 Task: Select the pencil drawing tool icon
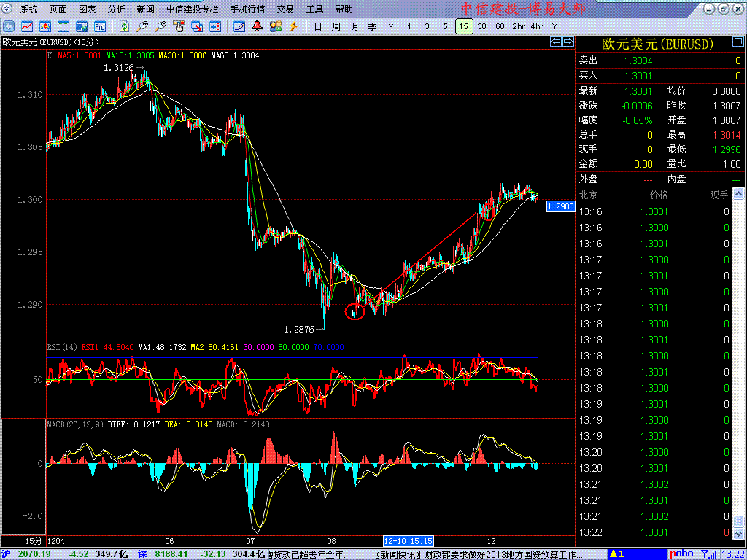click(239, 26)
